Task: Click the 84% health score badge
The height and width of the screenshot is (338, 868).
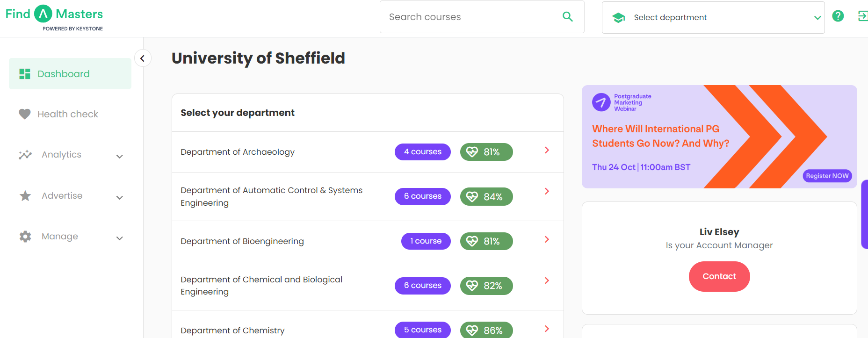Action: [x=486, y=196]
